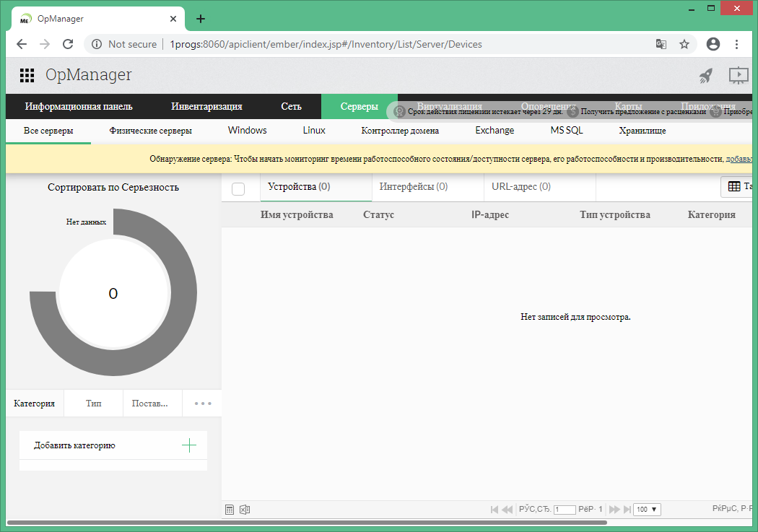Go back to the previous page
This screenshot has width=758, height=532.
click(x=21, y=45)
